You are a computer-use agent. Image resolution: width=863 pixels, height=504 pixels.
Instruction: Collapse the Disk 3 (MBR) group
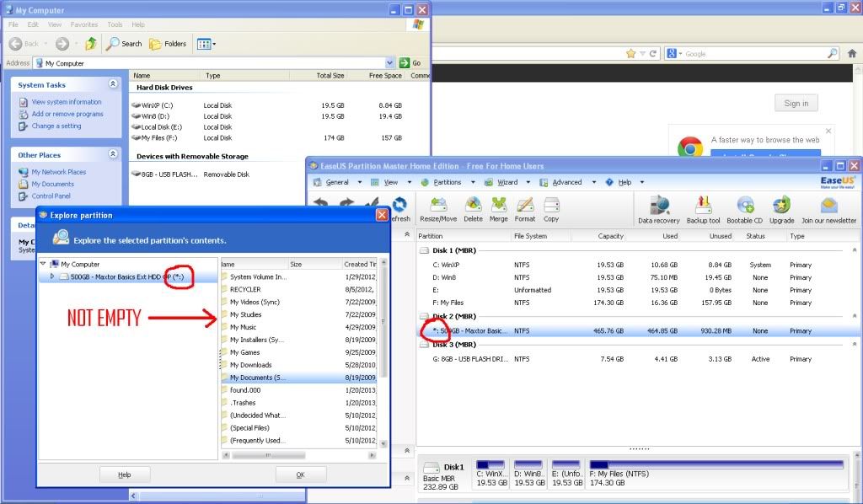(x=855, y=344)
